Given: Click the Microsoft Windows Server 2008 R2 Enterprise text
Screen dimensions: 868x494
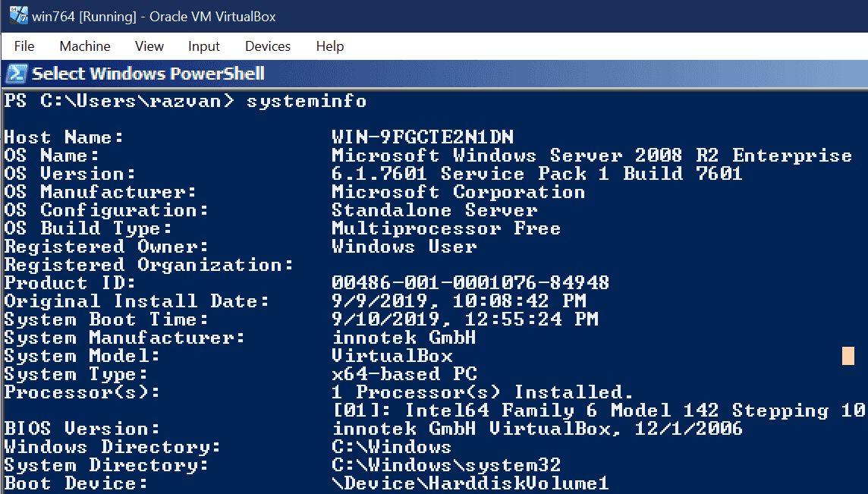Looking at the screenshot, I should (x=592, y=156).
